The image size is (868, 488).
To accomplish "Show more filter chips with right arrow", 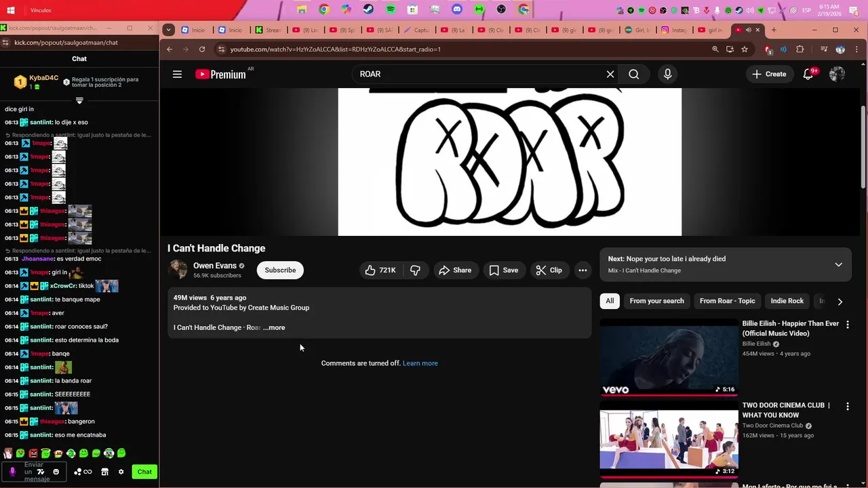I will click(x=840, y=302).
